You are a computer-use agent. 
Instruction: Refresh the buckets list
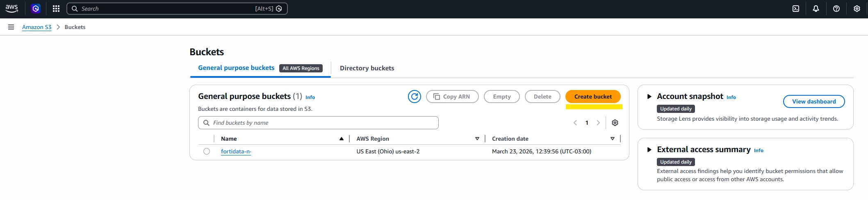tap(415, 97)
